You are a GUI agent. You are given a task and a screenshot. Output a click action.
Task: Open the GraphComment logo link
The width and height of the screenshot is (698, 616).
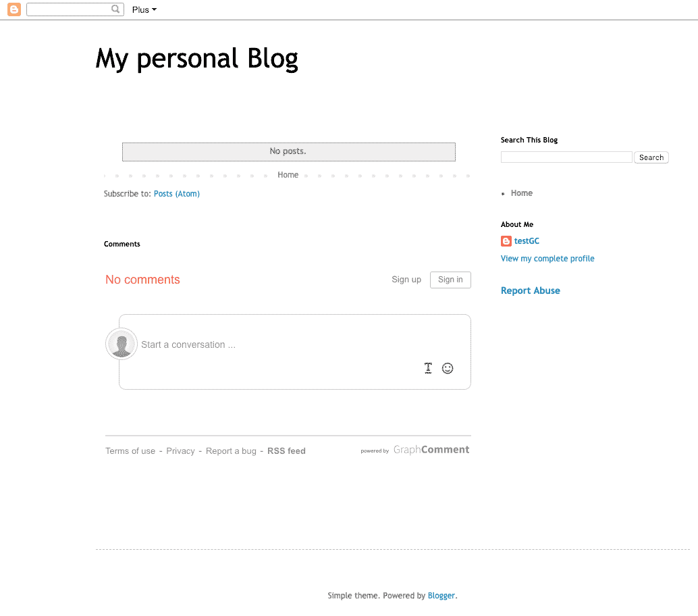pyautogui.click(x=431, y=450)
